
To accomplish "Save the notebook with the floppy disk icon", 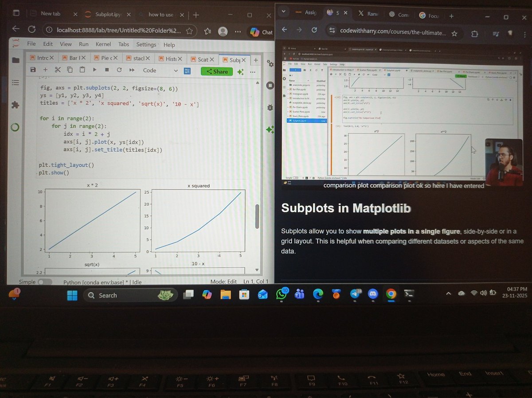I will [33, 70].
